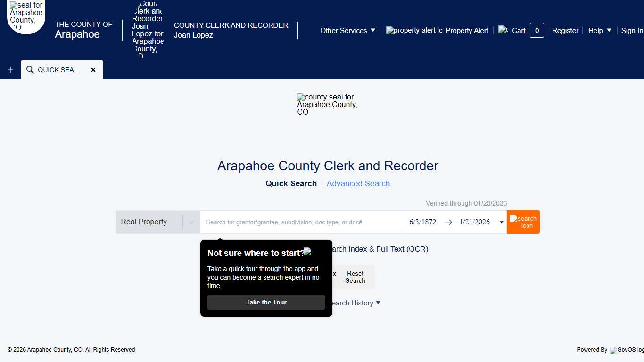Click the Arapahoe County seal in header
644x362 pixels.
point(26,16)
